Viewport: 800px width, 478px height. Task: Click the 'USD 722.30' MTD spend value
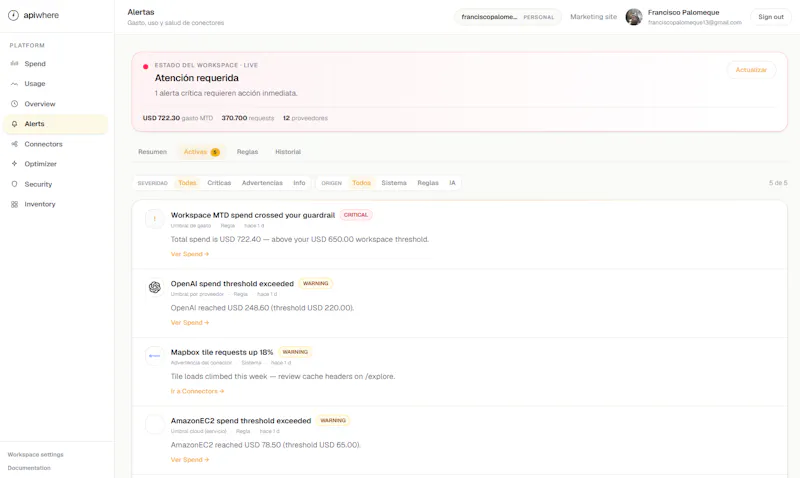coord(161,118)
